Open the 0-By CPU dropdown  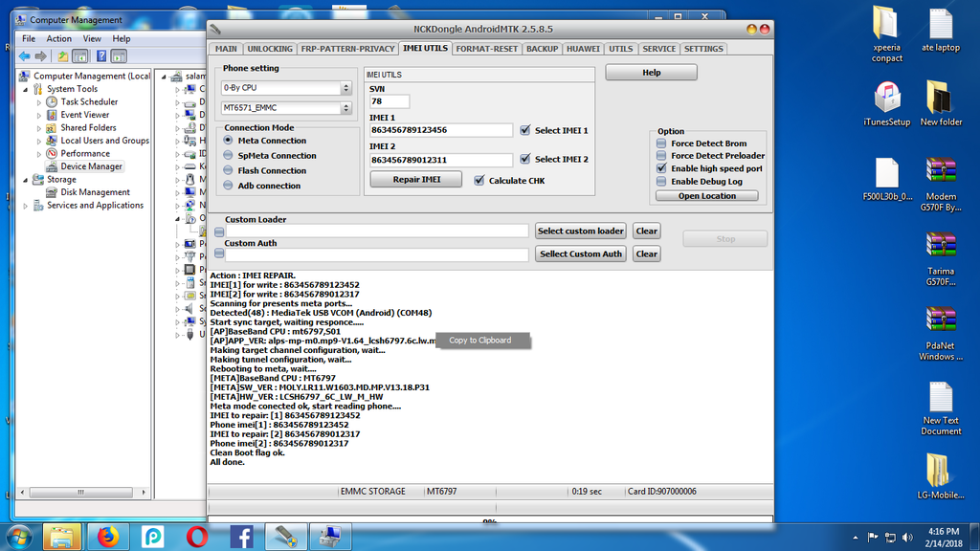point(286,88)
